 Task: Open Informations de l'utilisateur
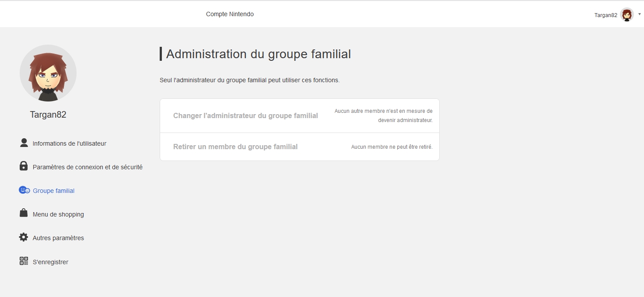pos(69,143)
